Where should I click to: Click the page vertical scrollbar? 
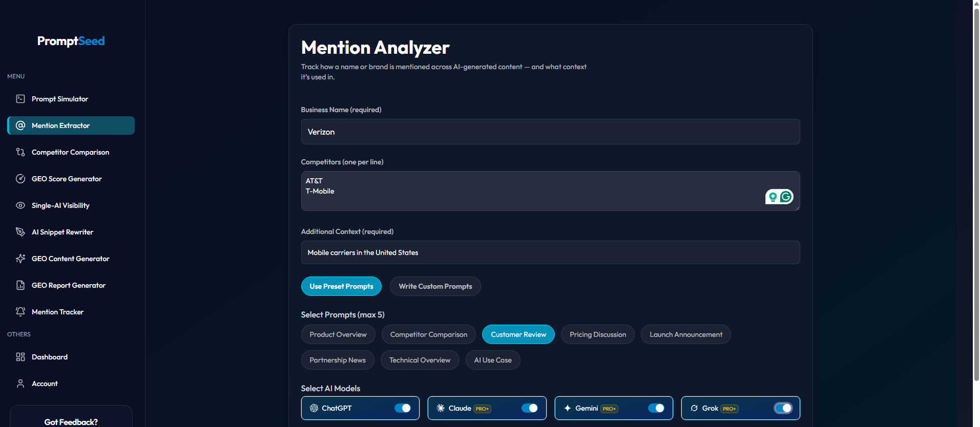click(x=976, y=195)
